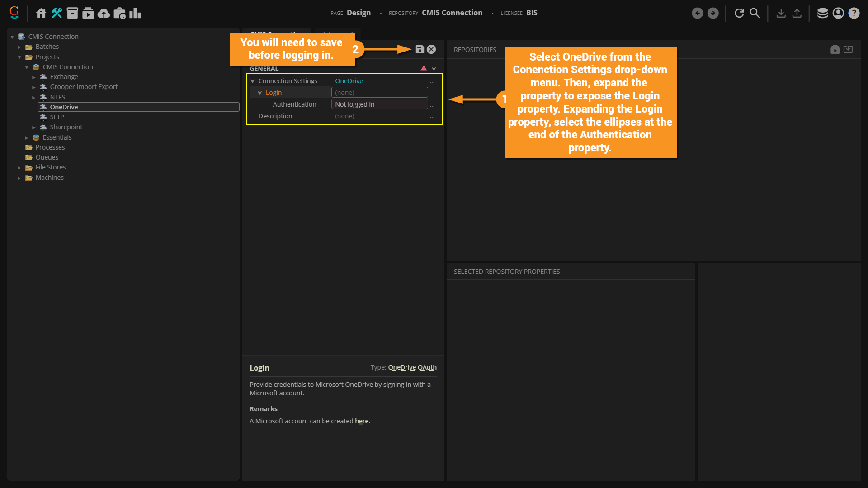The image size is (868, 488).
Task: Follow the 'here' Microsoft account link
Action: pyautogui.click(x=361, y=421)
